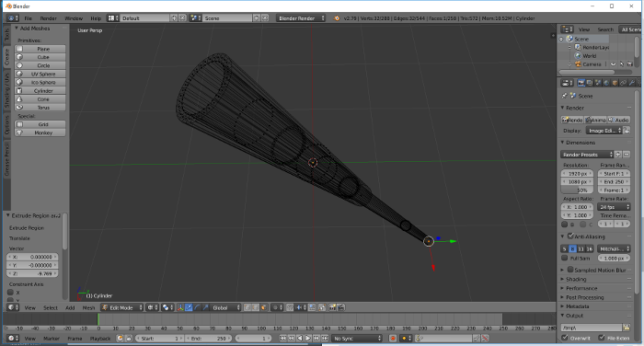
Task: Open the Mitchell filter dropdown
Action: [614, 248]
